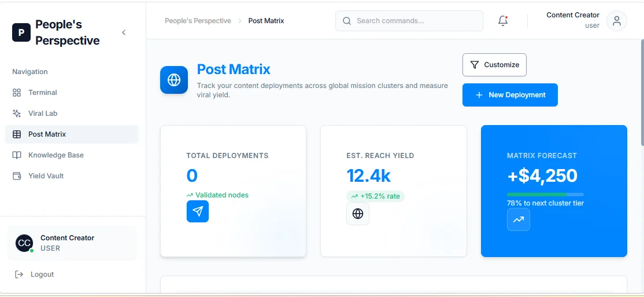Click the Content Creator USER sidebar card

pyautogui.click(x=72, y=243)
